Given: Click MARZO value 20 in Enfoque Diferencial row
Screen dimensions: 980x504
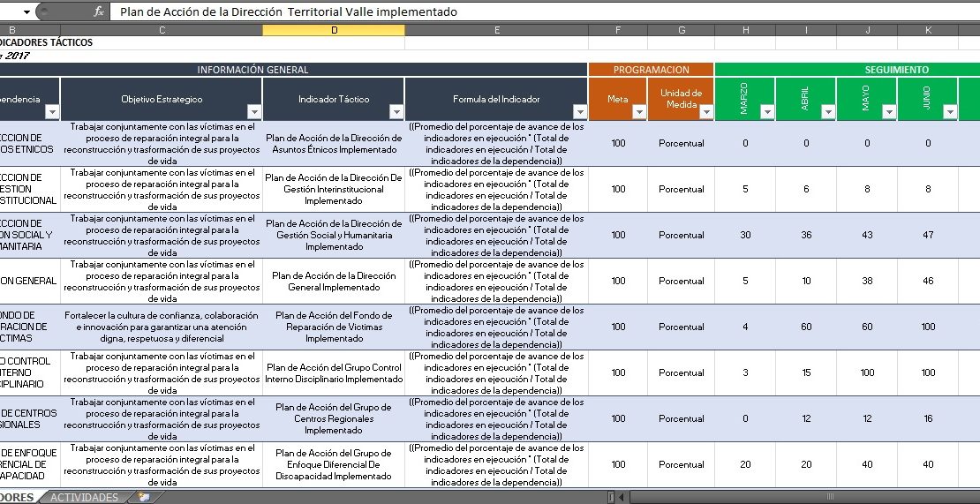Looking at the screenshot, I should point(745,464).
